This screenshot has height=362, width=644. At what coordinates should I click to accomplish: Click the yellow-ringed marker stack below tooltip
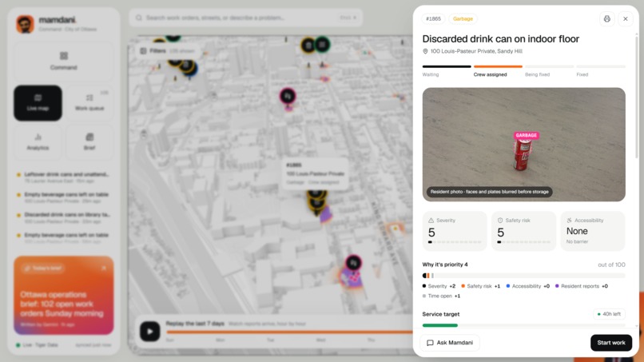[316, 201]
